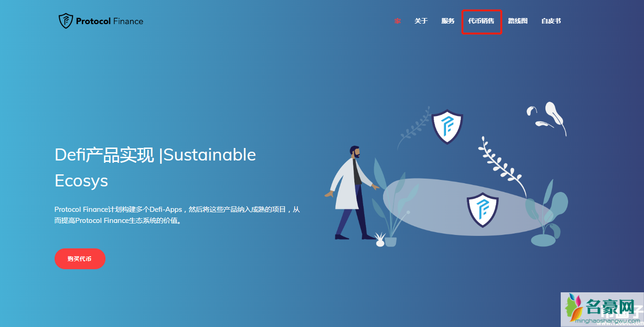Open the 白皮书 (Whitepaper) nav link
Viewport: 644px width, 327px height.
[x=551, y=21]
